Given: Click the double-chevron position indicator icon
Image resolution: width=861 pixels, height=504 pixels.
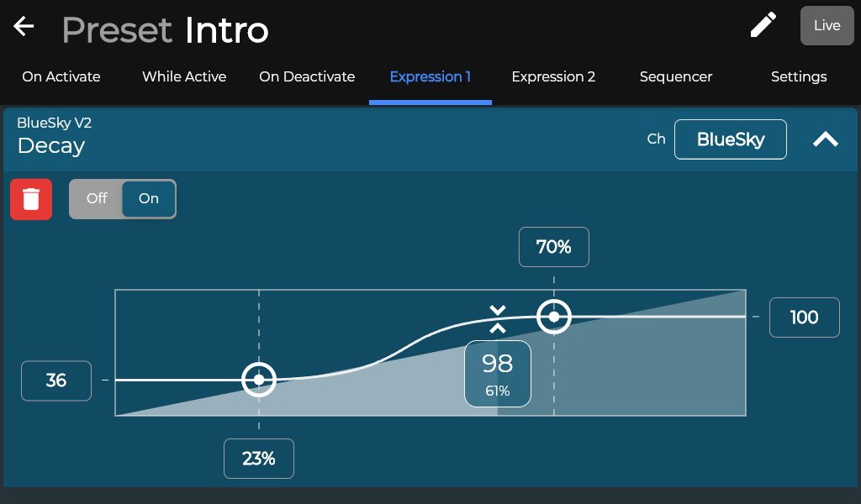Looking at the screenshot, I should 498,319.
